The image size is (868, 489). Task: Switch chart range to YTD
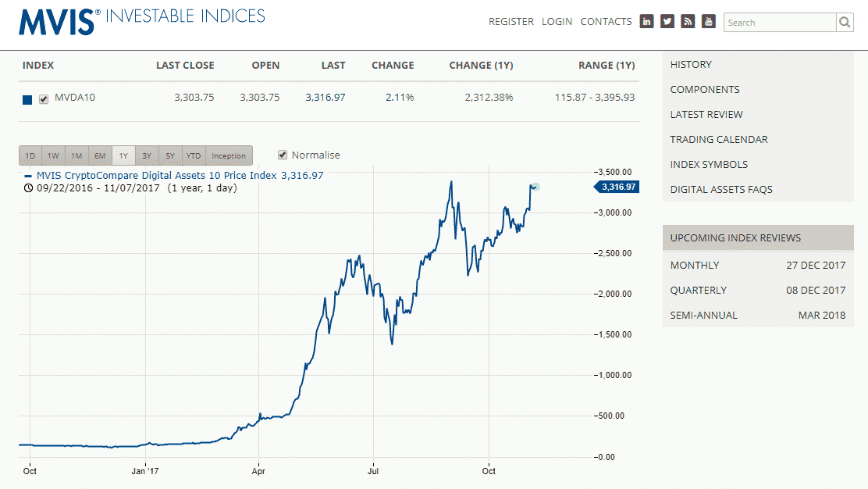(x=193, y=155)
